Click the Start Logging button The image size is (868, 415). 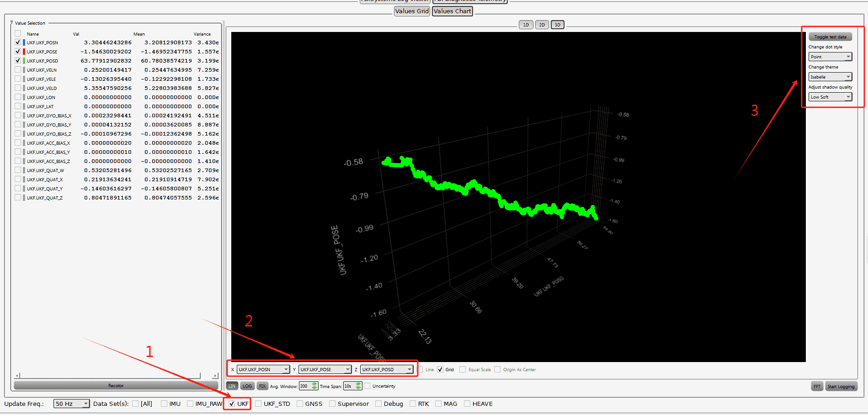841,387
